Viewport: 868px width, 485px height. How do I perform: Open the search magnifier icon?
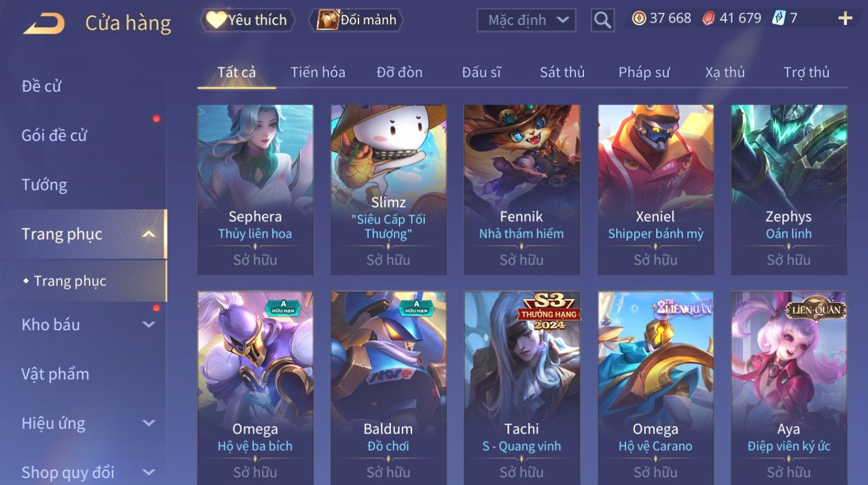(x=602, y=21)
